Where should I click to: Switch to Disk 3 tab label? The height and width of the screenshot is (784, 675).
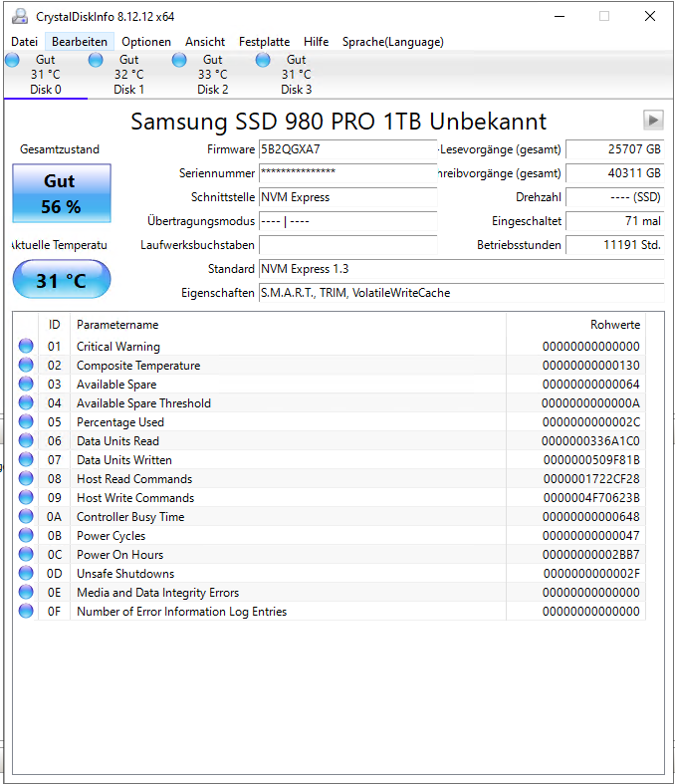pos(297,90)
